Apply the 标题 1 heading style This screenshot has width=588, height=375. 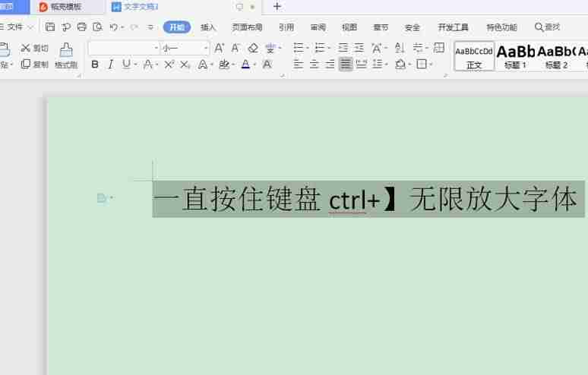516,56
